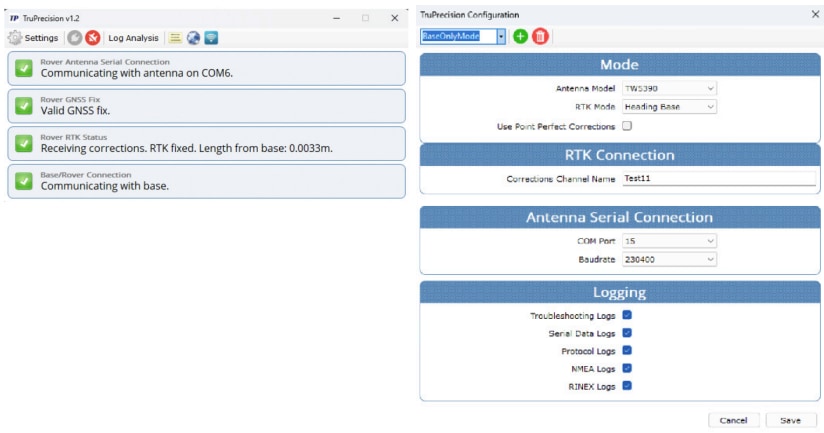Toggle Serial Data Logs checkbox
This screenshot has height=433, width=824.
coord(627,333)
